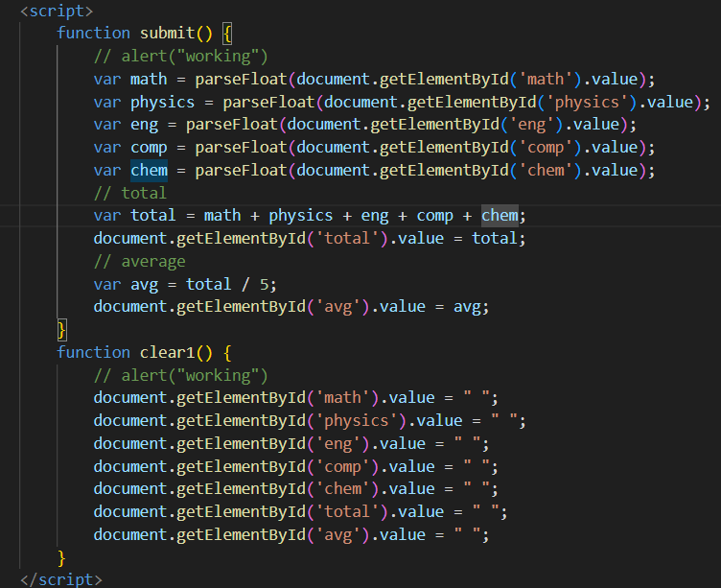Click the opening brace after submit()
Image resolution: width=721 pixels, height=588 pixels.
point(227,33)
